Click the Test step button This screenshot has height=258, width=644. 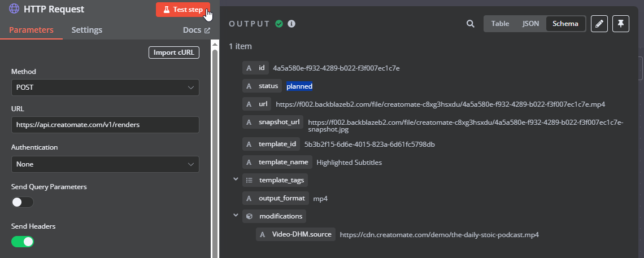coord(183,10)
